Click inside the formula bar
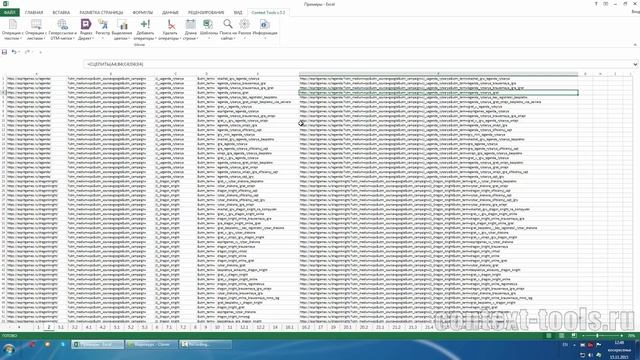640x360 pixels. coord(358,64)
